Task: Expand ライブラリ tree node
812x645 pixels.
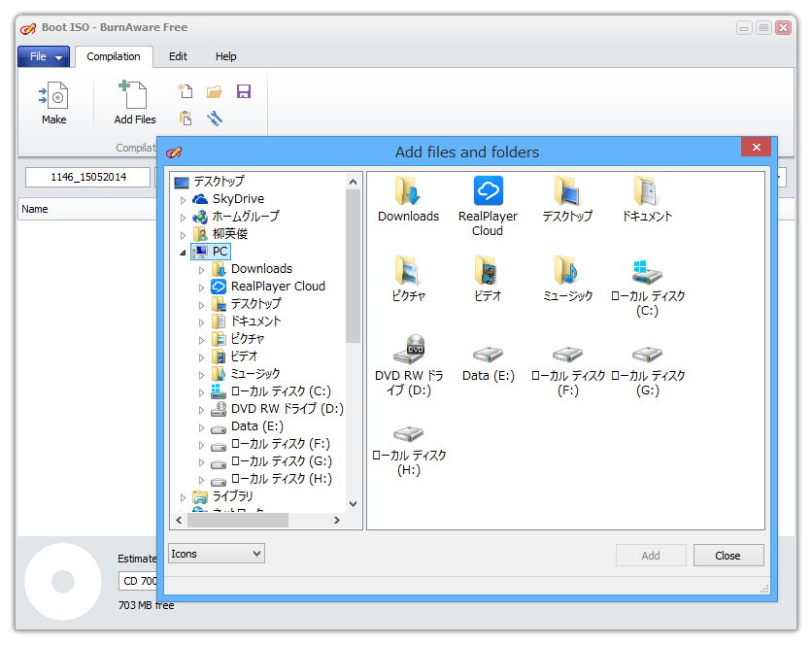Action: pyautogui.click(x=183, y=497)
